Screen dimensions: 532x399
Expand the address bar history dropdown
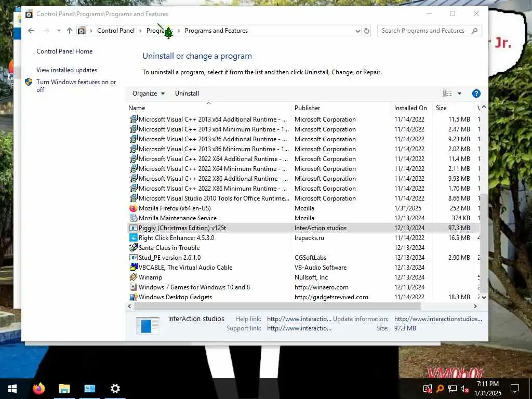[357, 31]
